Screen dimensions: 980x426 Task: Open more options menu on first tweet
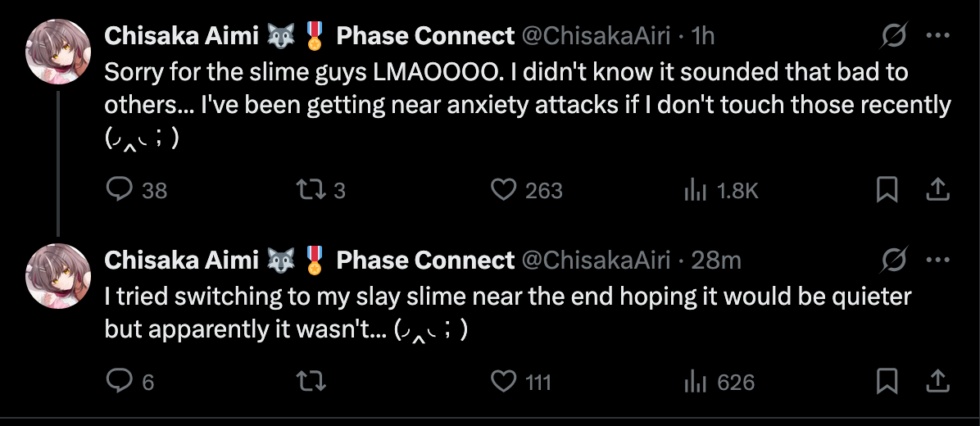(x=937, y=35)
